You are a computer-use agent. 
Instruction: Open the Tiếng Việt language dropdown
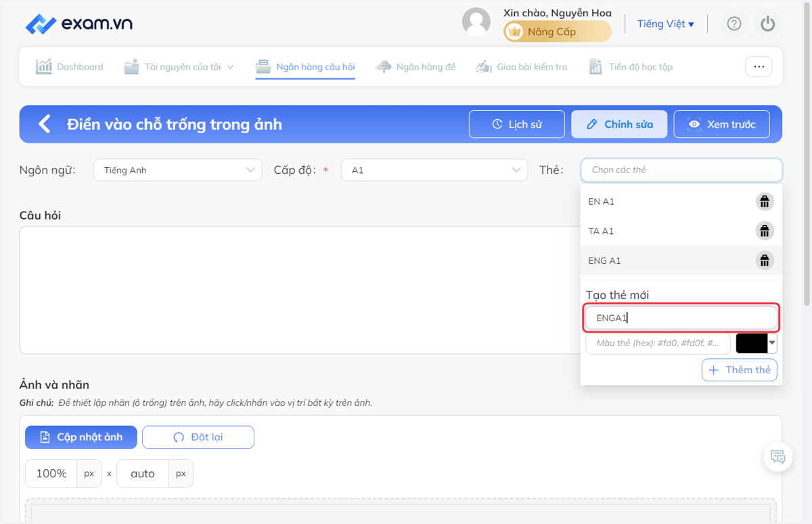tap(666, 24)
